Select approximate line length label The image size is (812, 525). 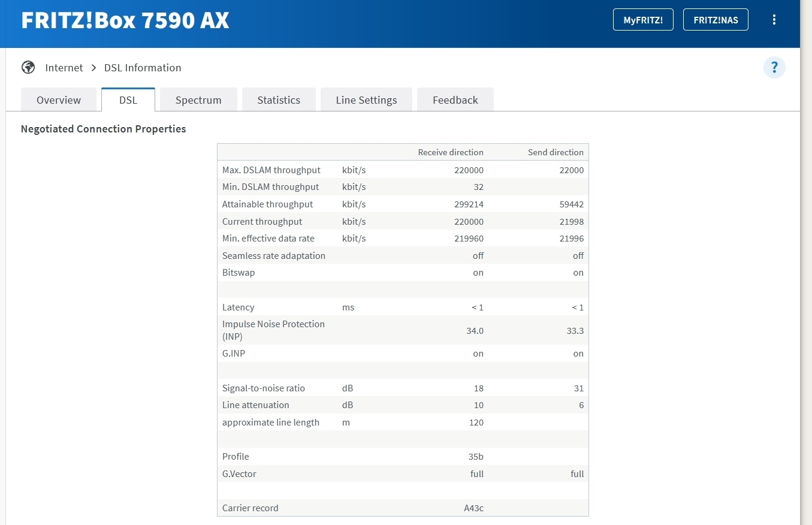click(x=271, y=423)
